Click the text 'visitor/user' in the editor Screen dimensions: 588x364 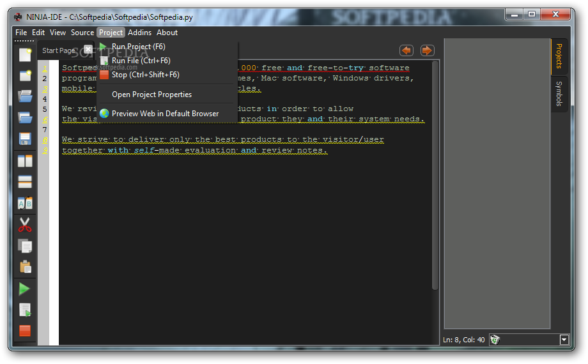tap(353, 139)
